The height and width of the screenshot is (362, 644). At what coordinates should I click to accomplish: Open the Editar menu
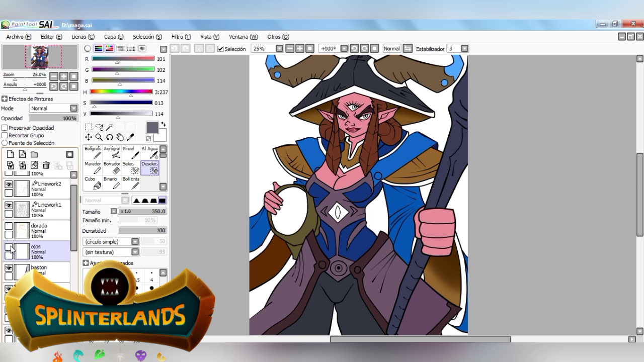51,37
